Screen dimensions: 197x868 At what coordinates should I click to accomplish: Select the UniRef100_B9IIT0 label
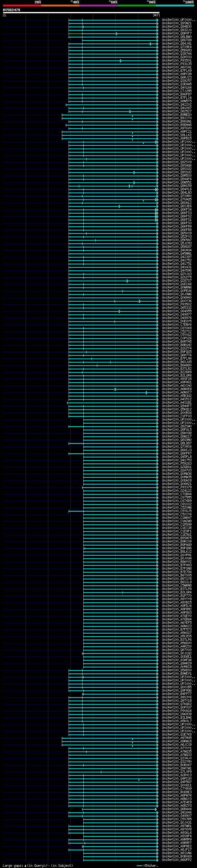pos(177,118)
